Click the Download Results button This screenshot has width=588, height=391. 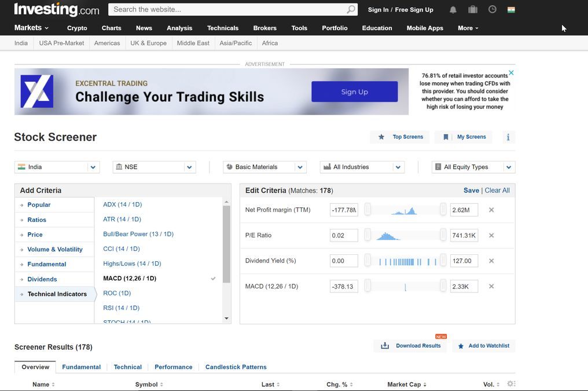click(411, 346)
